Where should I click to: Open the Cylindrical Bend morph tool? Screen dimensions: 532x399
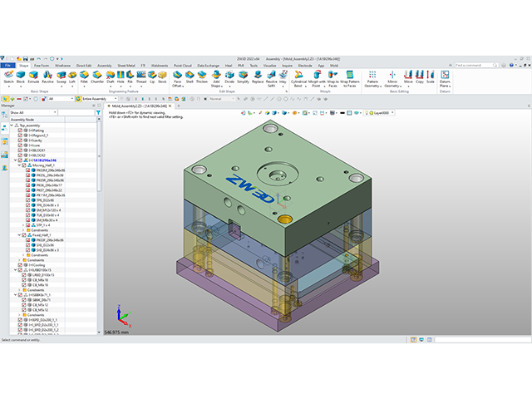(299, 79)
